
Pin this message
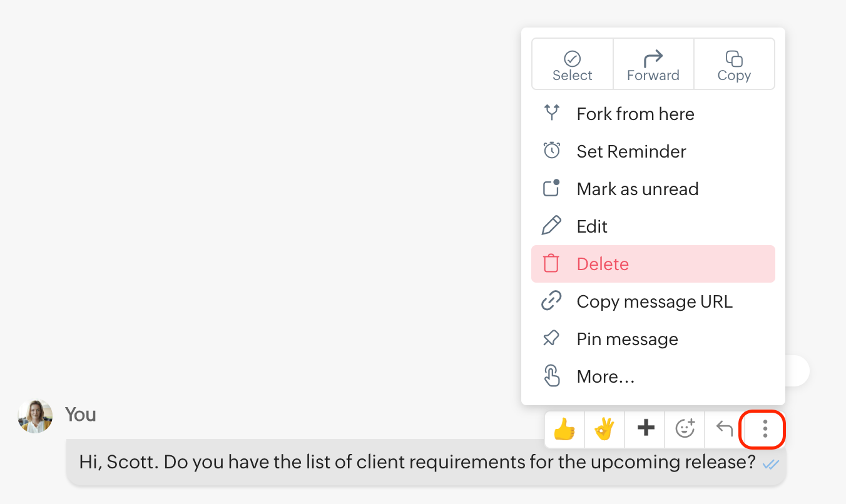tap(627, 340)
